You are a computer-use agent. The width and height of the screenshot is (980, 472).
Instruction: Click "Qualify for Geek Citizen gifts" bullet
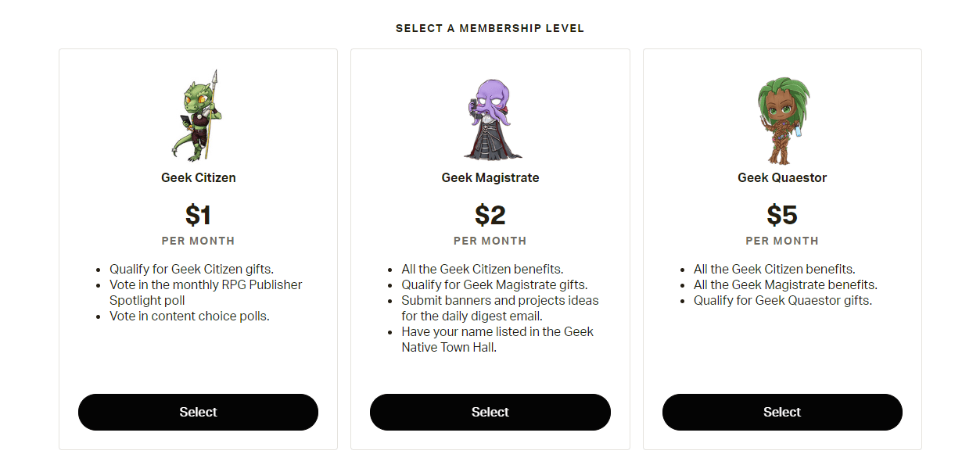191,269
